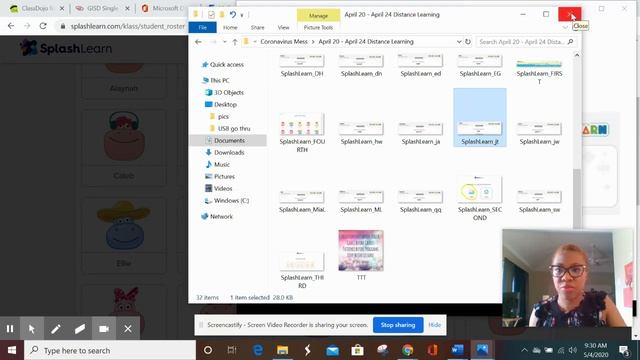Select This PC in navigation pane
Viewport: 640px width, 360px height.
click(x=220, y=80)
